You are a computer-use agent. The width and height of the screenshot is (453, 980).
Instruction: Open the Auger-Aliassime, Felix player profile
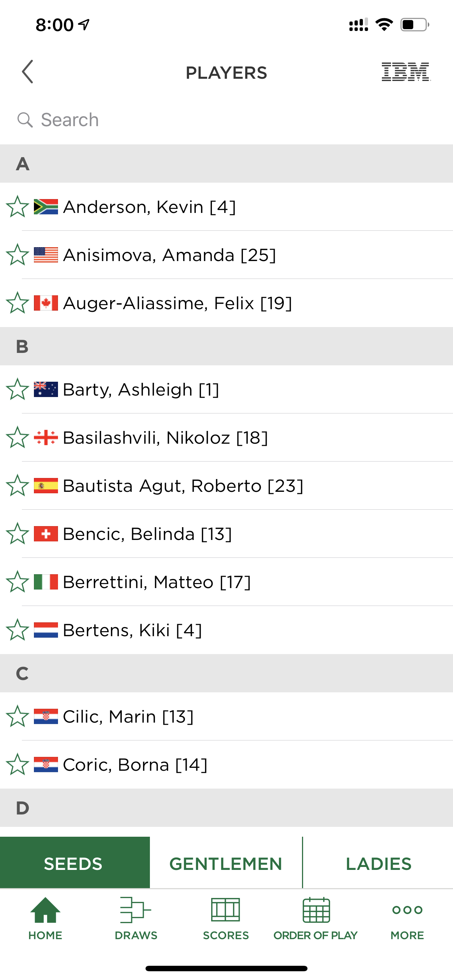(226, 303)
